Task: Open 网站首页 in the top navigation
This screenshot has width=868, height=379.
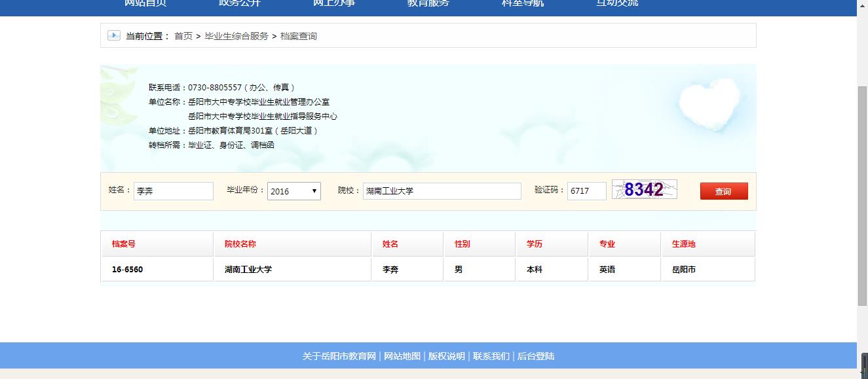Action: click(x=145, y=3)
